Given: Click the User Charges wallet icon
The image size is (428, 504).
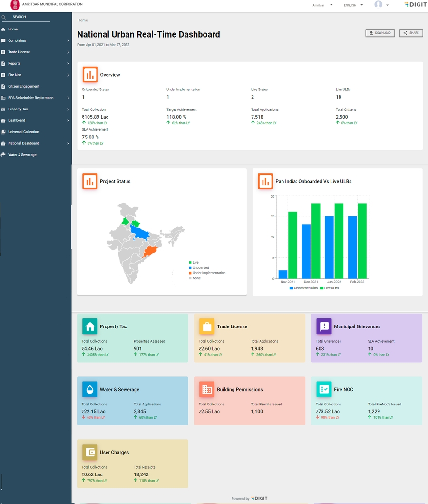Looking at the screenshot, I should (x=89, y=452).
